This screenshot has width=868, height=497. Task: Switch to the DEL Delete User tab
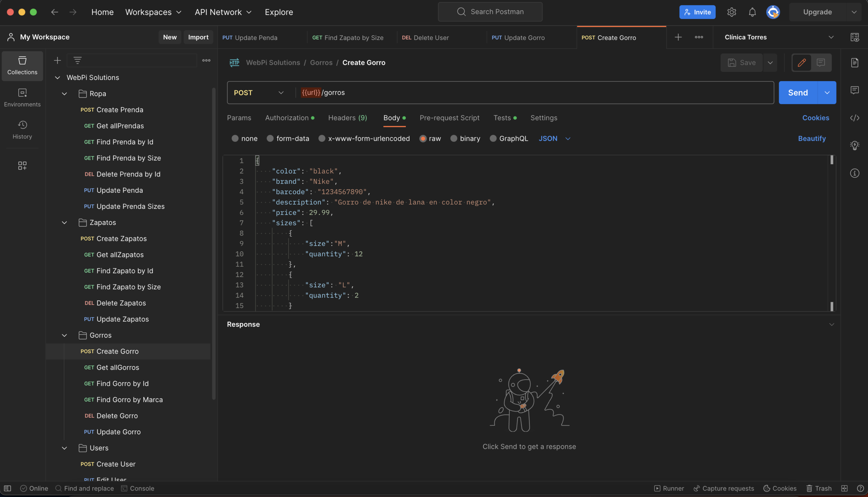click(442, 38)
